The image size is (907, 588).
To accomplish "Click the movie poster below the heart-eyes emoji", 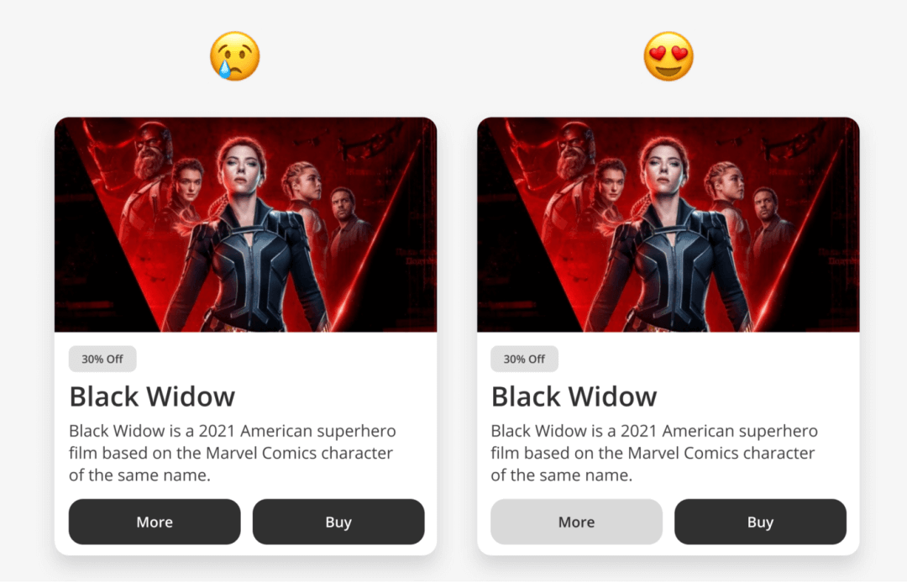I will point(668,224).
